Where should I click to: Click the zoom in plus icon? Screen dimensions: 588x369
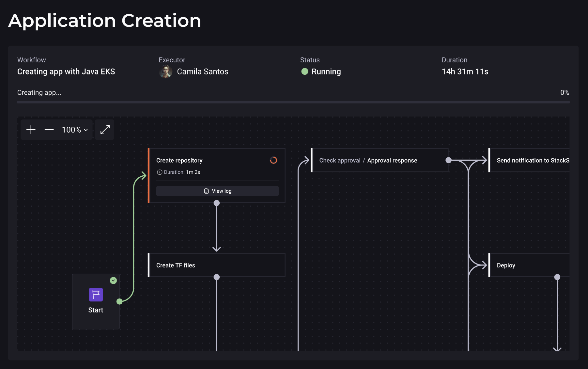(31, 130)
